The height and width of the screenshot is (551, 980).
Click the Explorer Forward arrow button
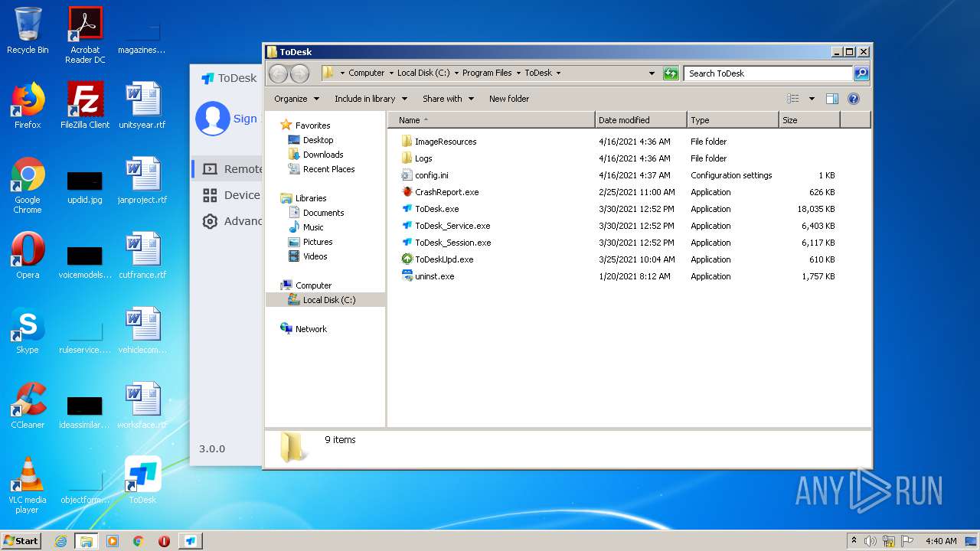(x=300, y=73)
